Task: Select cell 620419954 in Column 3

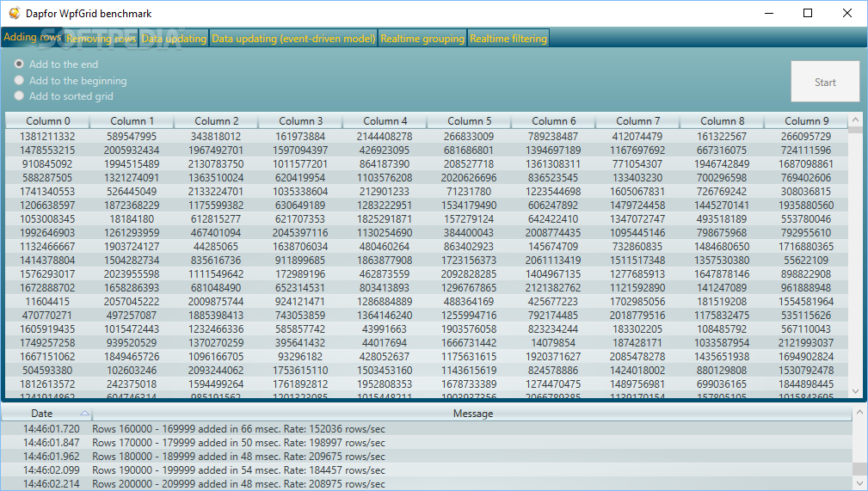Action: (300, 178)
